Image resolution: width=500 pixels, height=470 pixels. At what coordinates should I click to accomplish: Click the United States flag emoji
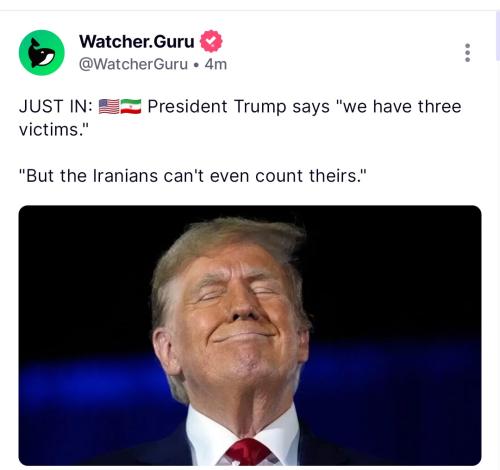(109, 107)
